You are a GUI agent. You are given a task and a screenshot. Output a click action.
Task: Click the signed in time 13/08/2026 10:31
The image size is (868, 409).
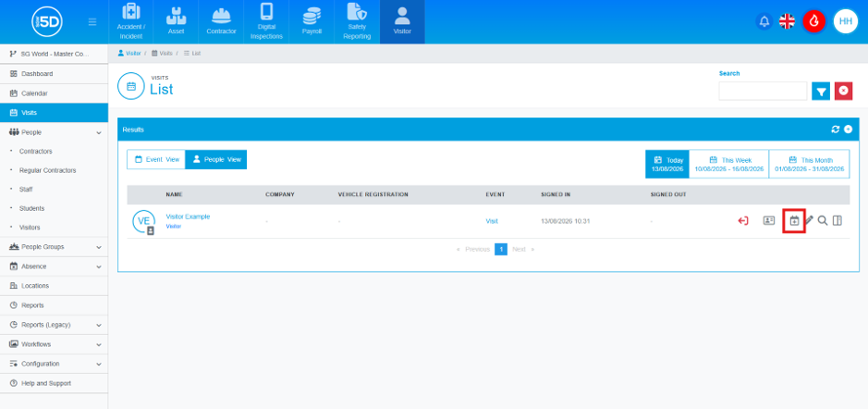click(x=565, y=221)
